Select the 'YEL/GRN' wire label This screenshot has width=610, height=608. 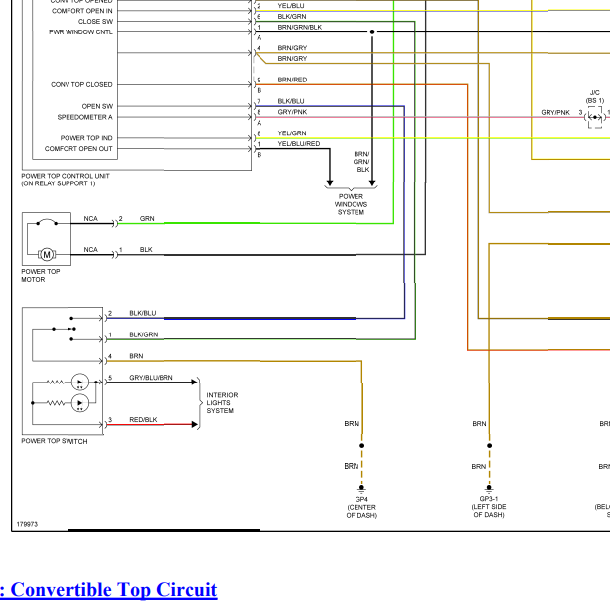[292, 133]
